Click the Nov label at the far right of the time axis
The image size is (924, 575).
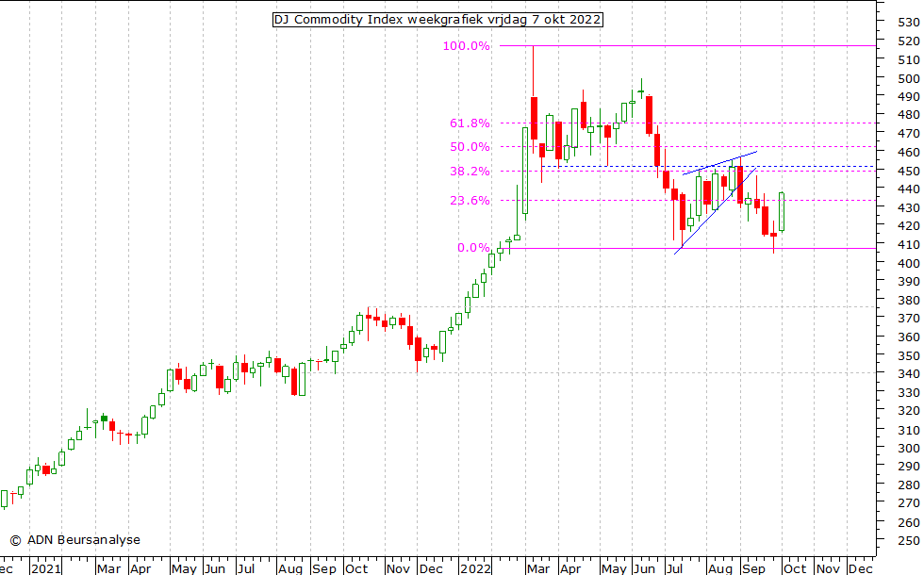828,568
